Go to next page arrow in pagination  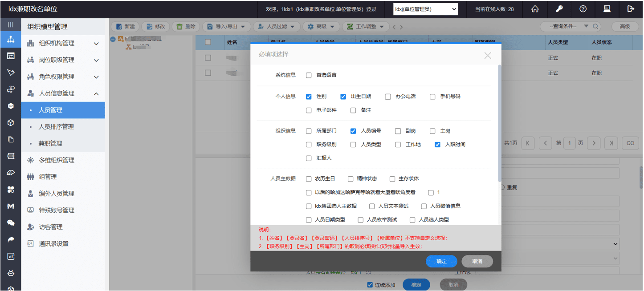tap(594, 143)
